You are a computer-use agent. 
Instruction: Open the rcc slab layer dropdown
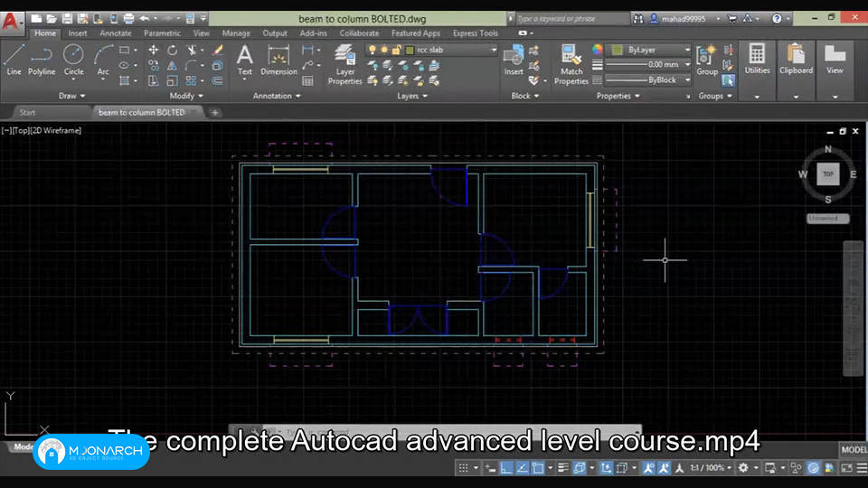click(x=494, y=50)
